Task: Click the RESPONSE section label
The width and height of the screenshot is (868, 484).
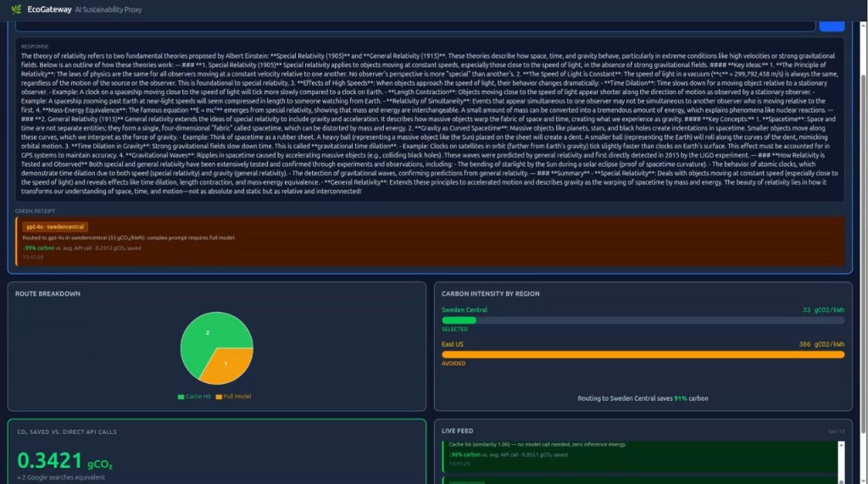Action: click(35, 47)
